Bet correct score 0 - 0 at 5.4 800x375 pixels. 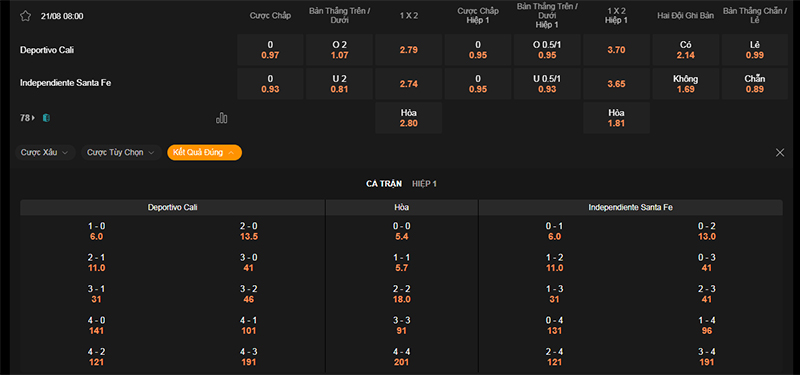click(402, 231)
